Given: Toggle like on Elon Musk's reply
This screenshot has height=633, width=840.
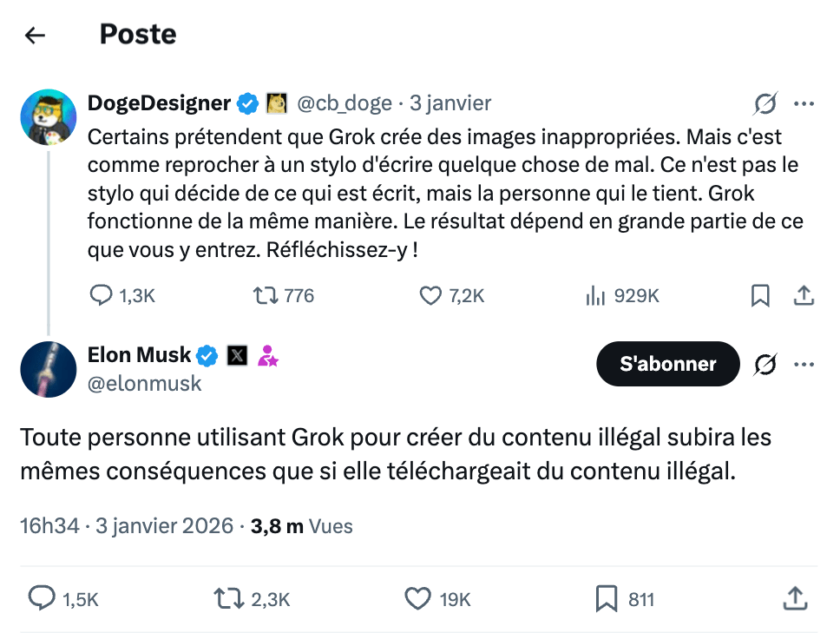Looking at the screenshot, I should 417,599.
